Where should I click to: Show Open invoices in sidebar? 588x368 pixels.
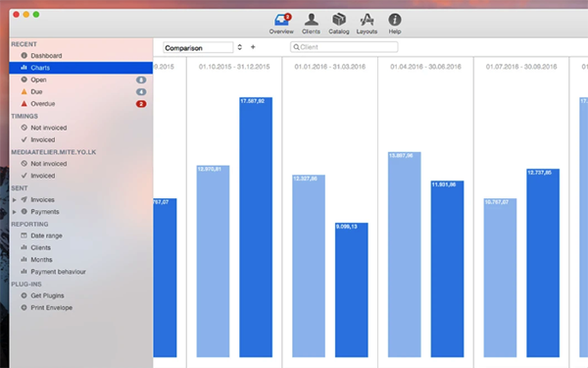pos(81,79)
